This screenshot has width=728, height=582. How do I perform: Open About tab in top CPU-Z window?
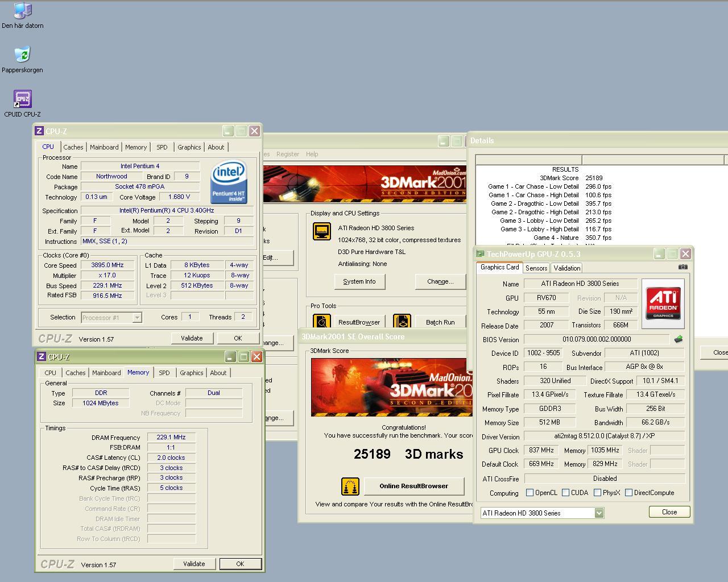point(216,147)
